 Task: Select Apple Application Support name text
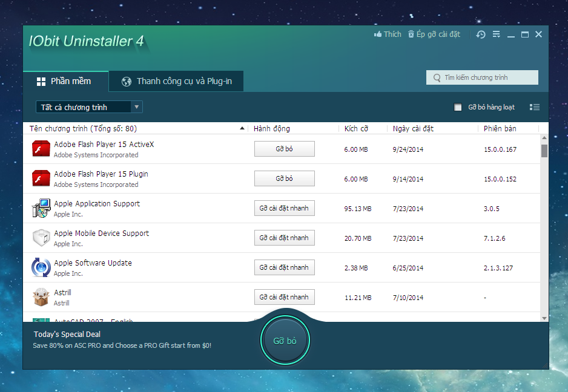pos(97,204)
